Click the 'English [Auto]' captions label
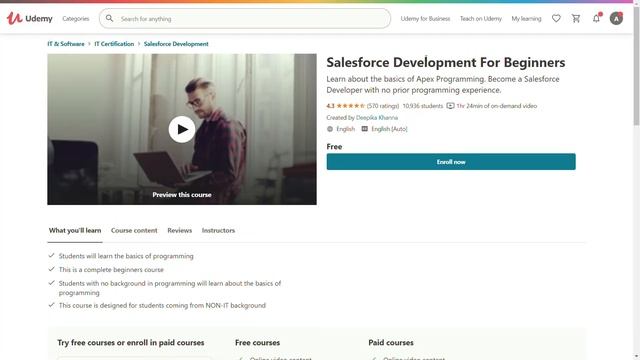Screen dimensions: 640x360 click(x=389, y=129)
